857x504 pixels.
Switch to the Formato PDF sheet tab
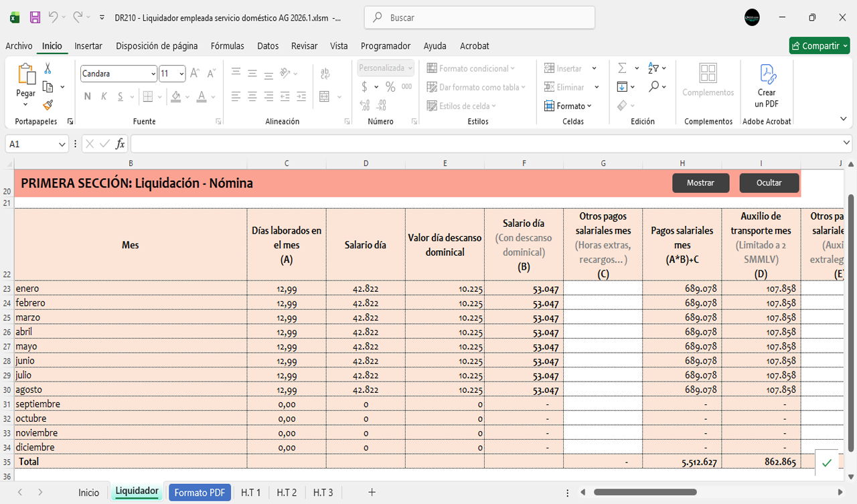(200, 493)
